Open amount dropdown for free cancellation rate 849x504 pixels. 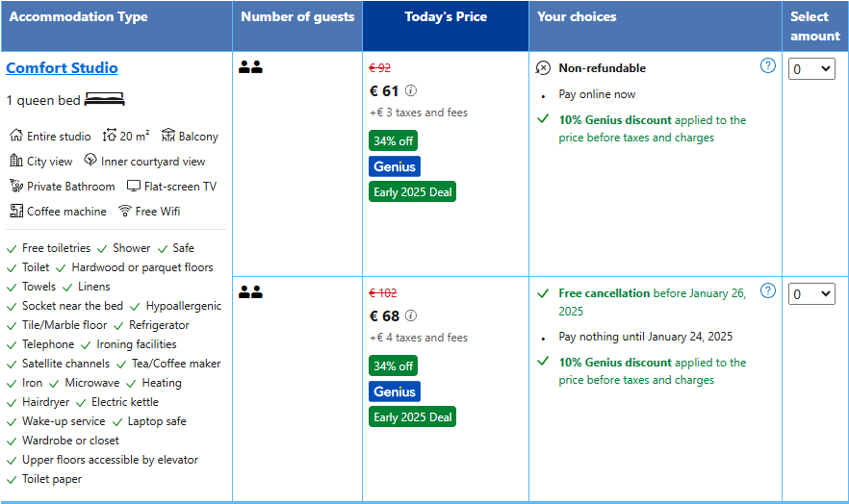[x=811, y=294]
